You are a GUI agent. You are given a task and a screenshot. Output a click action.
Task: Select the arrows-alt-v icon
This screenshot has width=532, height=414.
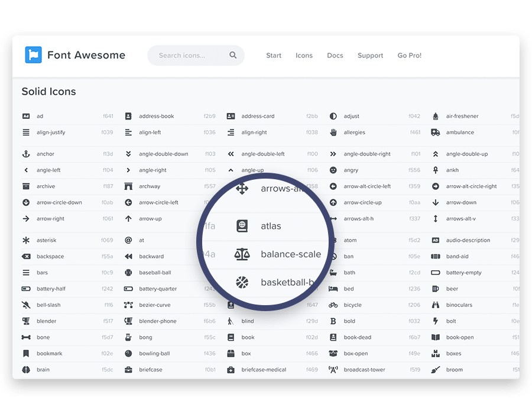(436, 219)
